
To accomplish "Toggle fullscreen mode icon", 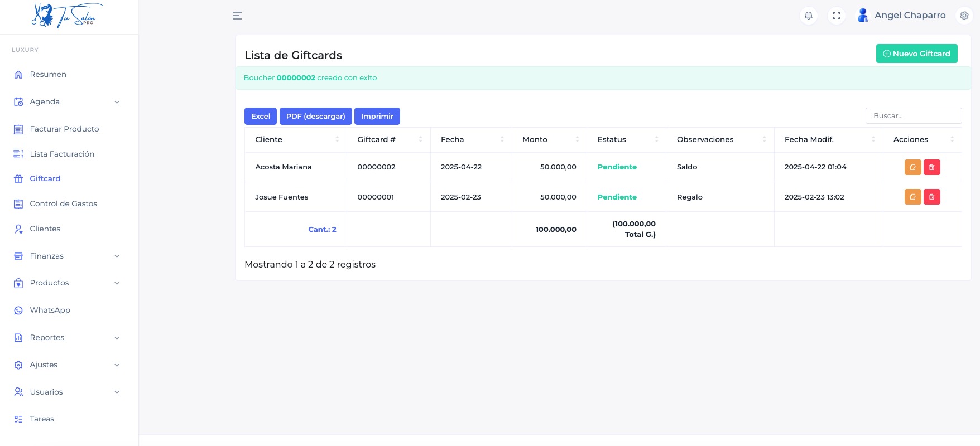I will tap(836, 16).
